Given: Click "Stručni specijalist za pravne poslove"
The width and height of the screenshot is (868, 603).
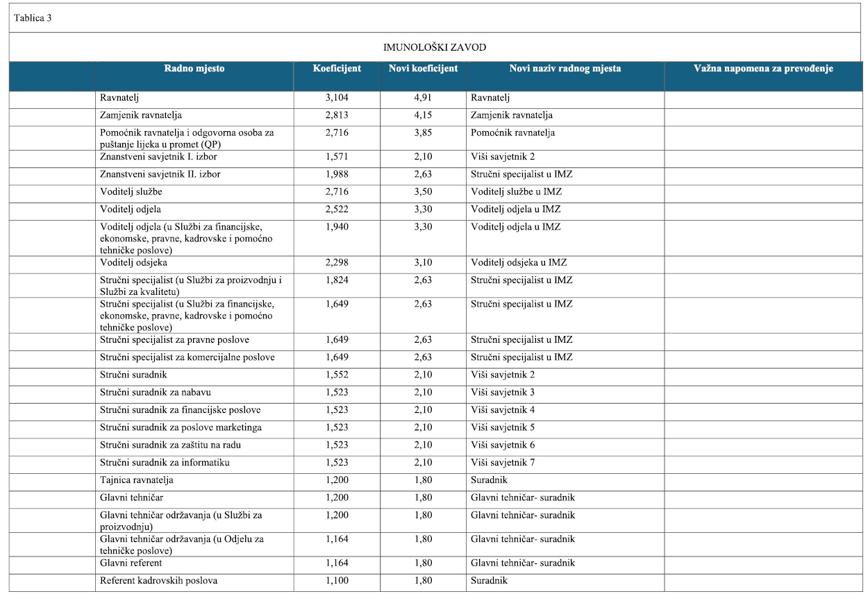Looking at the screenshot, I should [x=175, y=340].
